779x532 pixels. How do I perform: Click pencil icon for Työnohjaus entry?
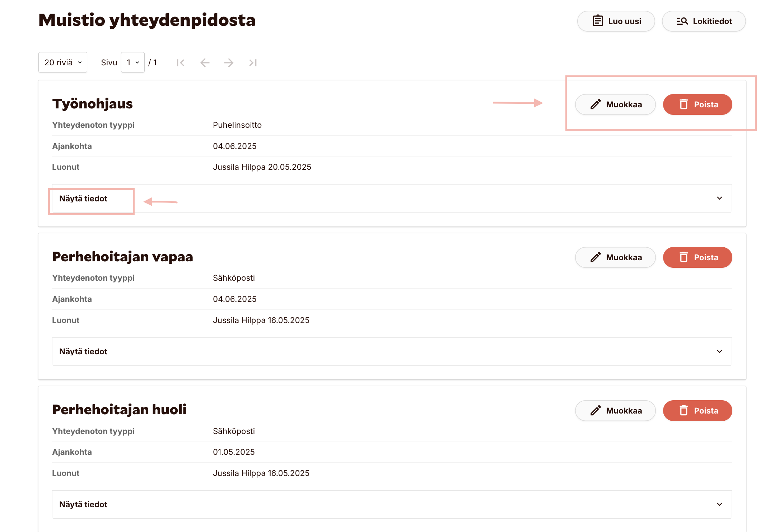pos(596,104)
